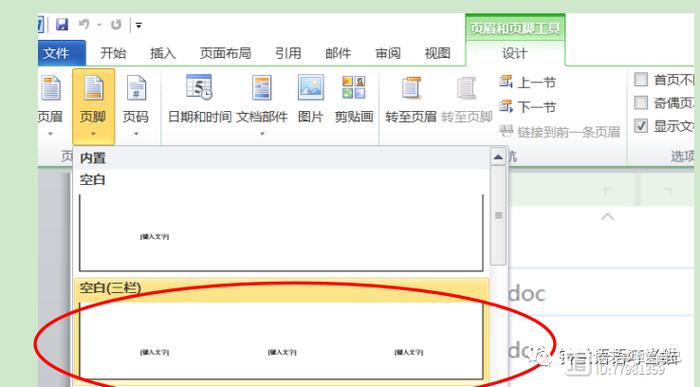Screen dimensions: 700x387
Task: Click 转至页眉 to go to header
Action: pos(411,99)
